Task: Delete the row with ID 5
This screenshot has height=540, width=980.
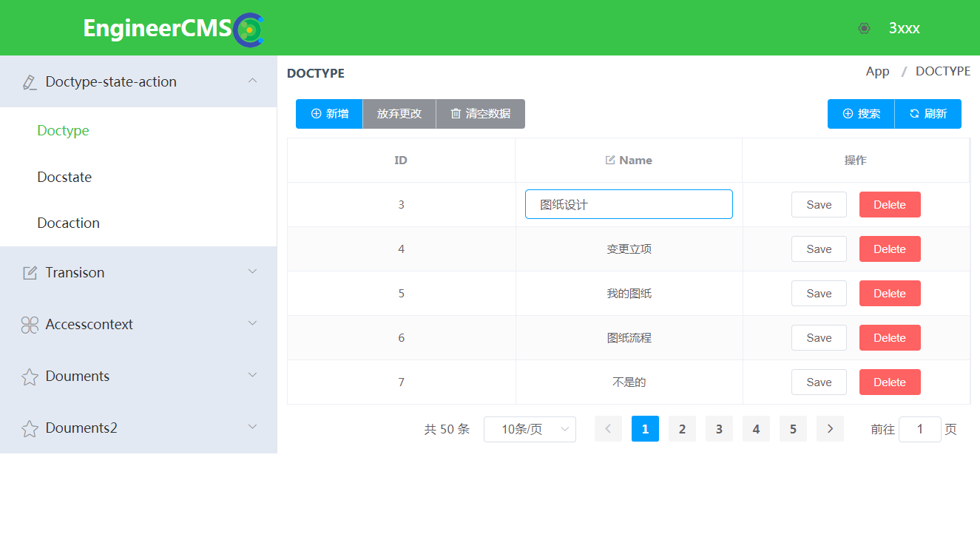Action: click(889, 294)
